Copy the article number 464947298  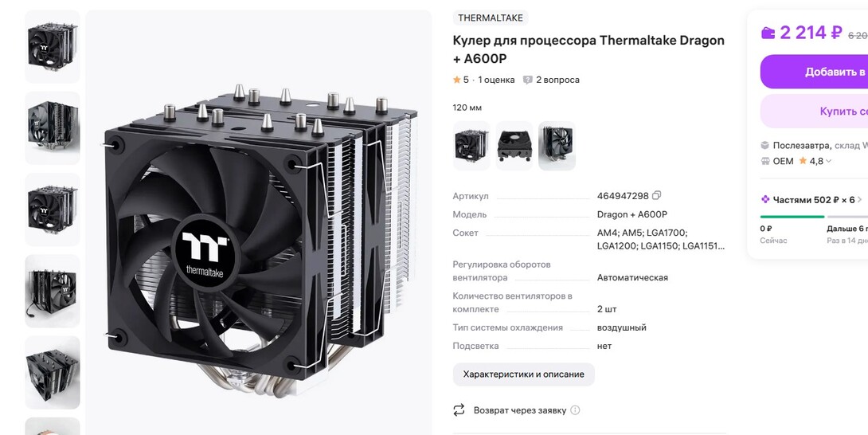tap(656, 196)
